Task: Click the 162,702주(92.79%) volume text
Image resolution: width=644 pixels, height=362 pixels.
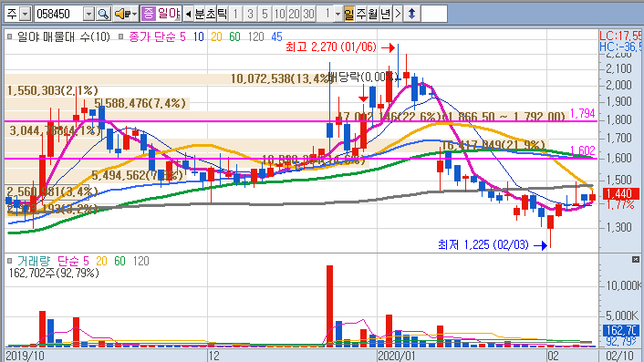Action: [x=54, y=273]
